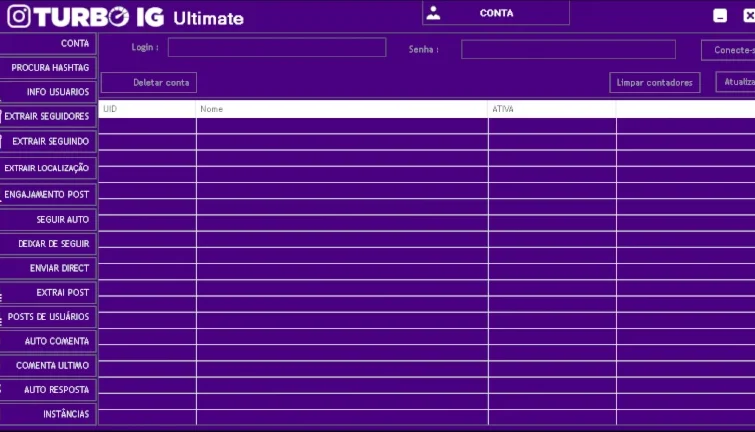Select POSTS DE USUÁRIOS in sidebar
The width and height of the screenshot is (755, 432).
click(48, 317)
